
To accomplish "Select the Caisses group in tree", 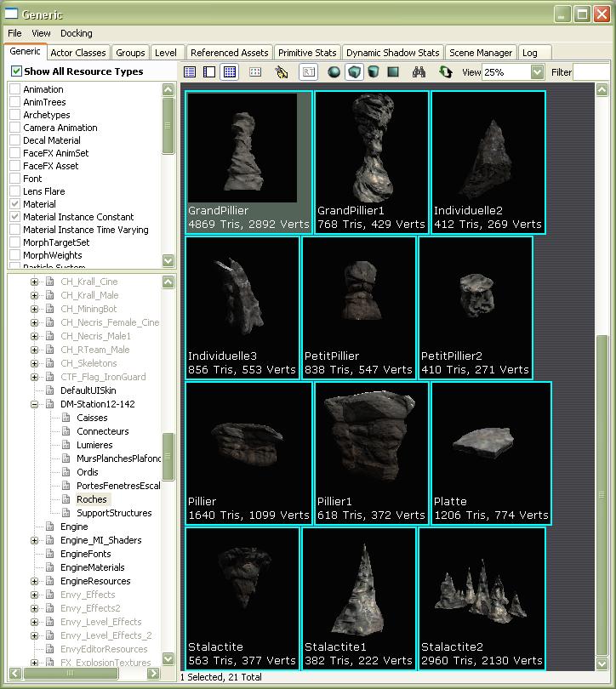I will pos(91,418).
